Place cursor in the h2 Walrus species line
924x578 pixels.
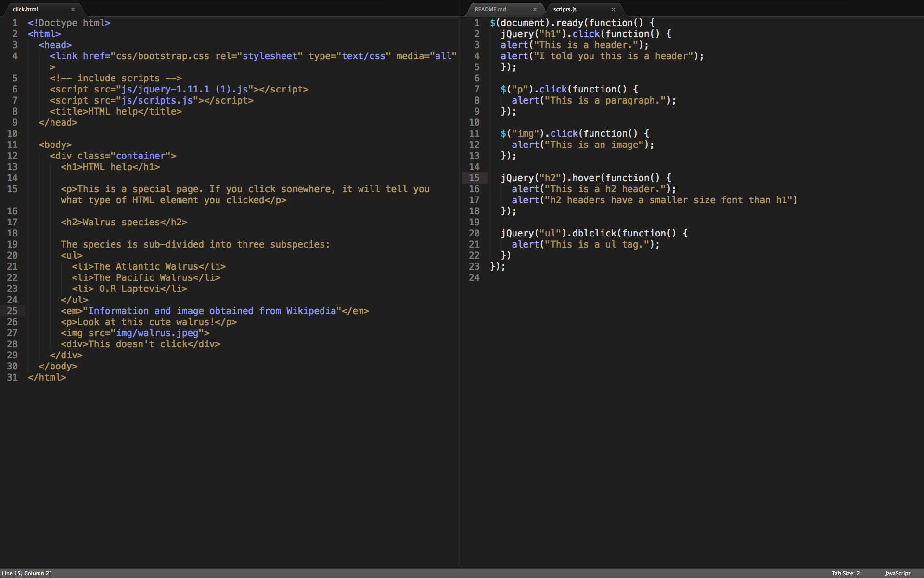[x=124, y=222]
